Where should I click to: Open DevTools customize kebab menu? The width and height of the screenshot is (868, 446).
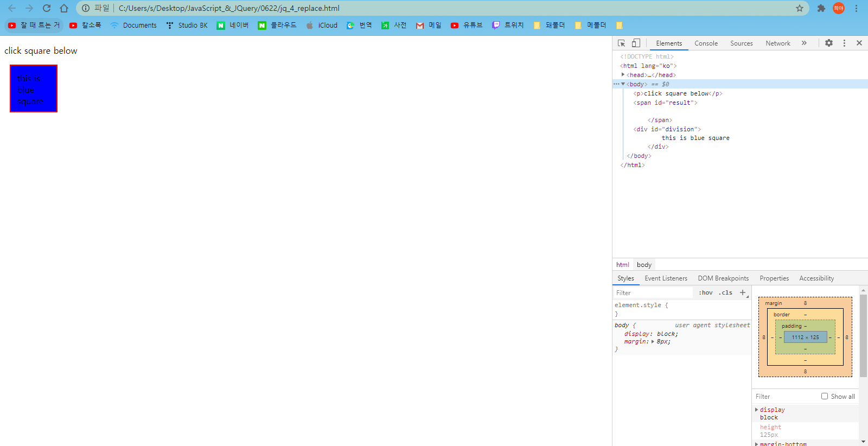tap(844, 43)
